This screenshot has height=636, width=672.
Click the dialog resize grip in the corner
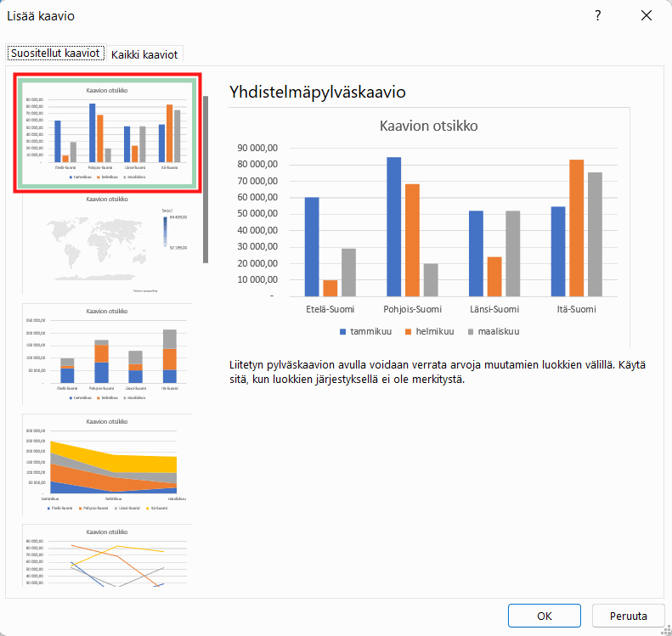(666, 630)
